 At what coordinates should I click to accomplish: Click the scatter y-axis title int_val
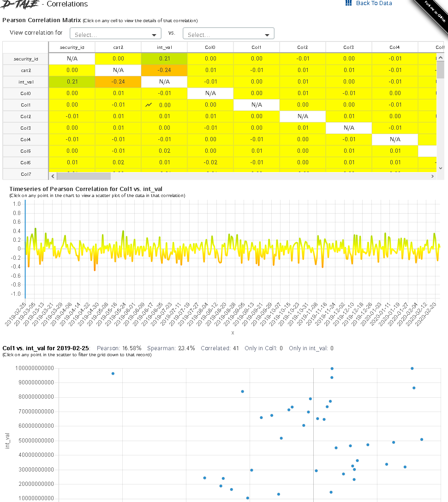(7, 441)
